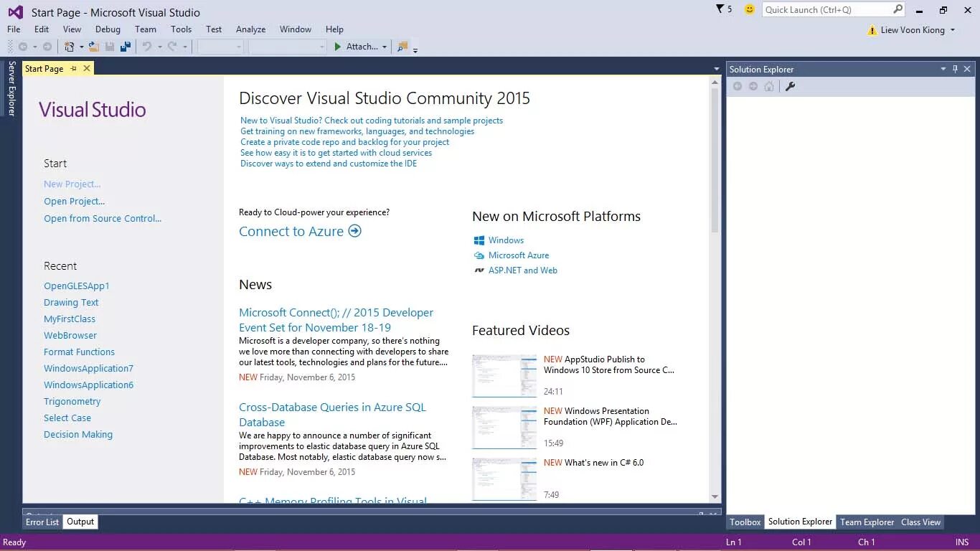
Task: Play the AppStudio Publish video thumbnail
Action: 504,375
